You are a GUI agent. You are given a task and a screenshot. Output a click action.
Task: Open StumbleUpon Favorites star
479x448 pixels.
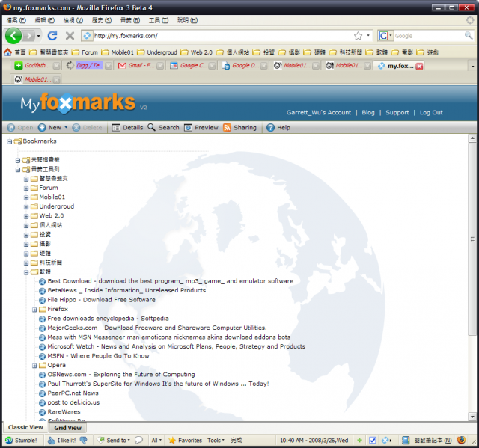click(x=185, y=440)
